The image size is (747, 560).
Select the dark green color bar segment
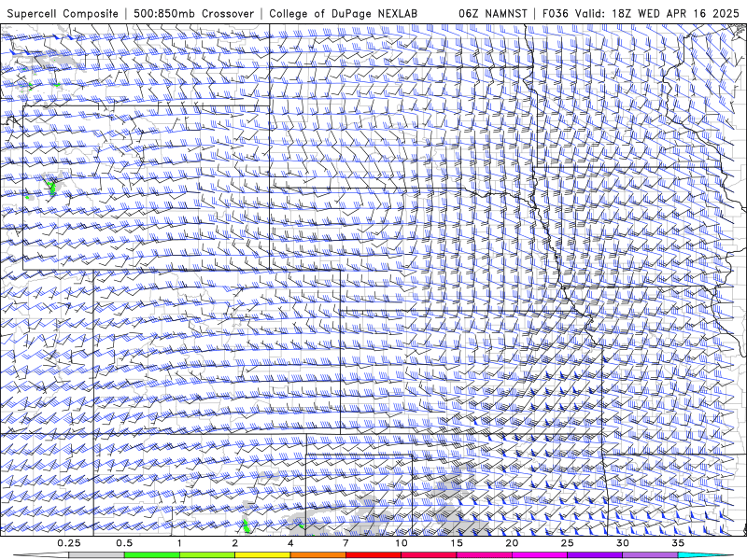tap(152, 555)
